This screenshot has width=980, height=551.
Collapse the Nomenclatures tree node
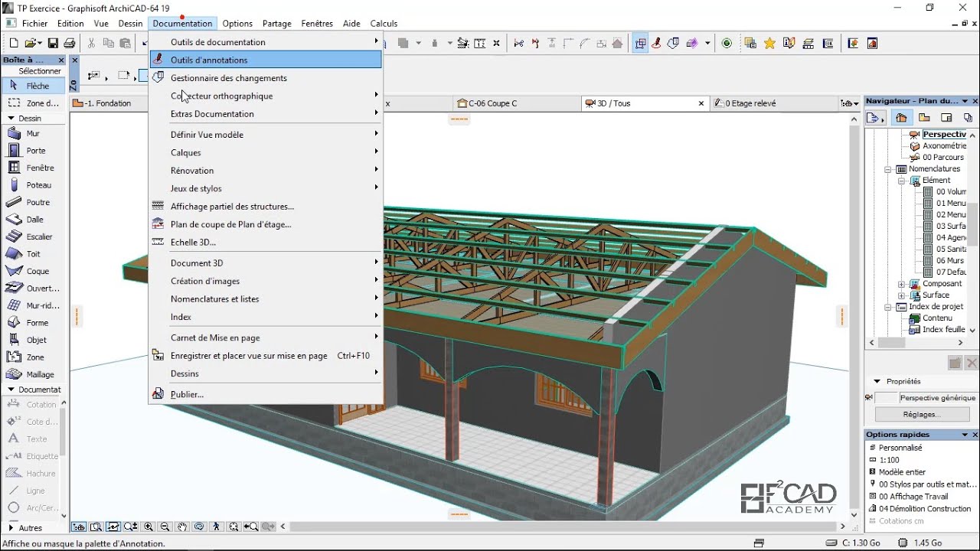point(888,169)
